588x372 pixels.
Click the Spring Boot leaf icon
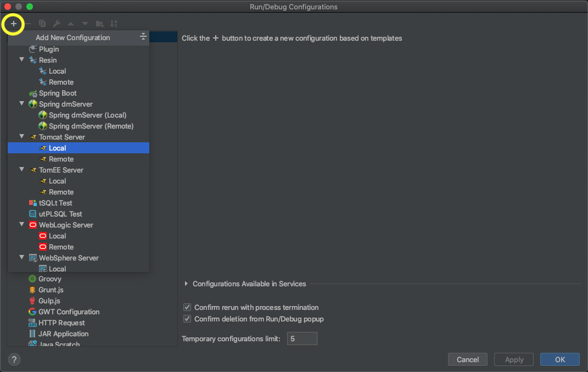pyautogui.click(x=33, y=93)
